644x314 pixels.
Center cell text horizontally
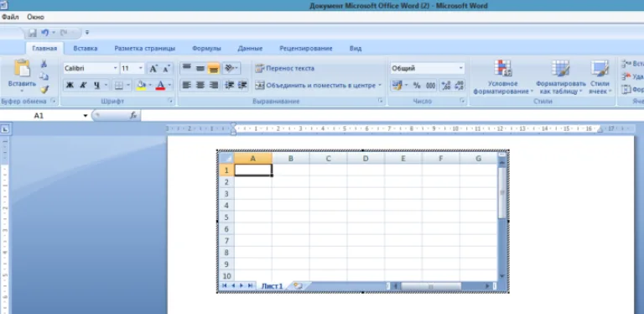point(200,85)
